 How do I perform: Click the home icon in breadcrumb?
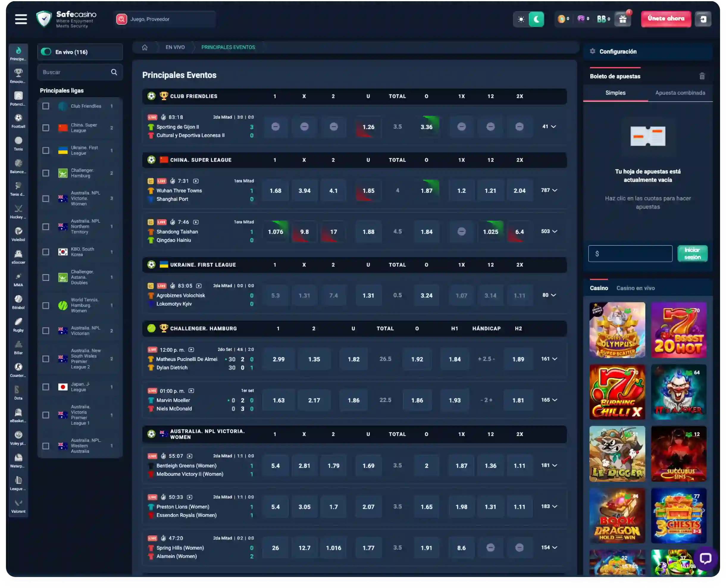click(145, 47)
